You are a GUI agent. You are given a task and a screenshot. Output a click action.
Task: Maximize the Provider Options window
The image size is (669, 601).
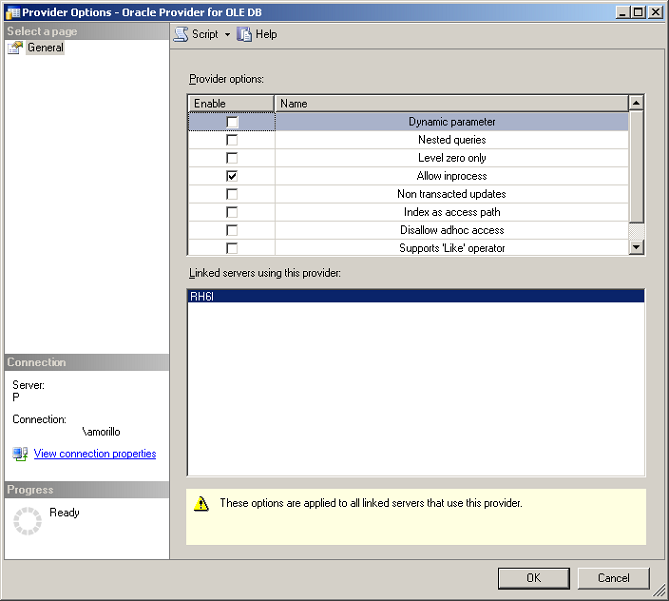(x=638, y=12)
